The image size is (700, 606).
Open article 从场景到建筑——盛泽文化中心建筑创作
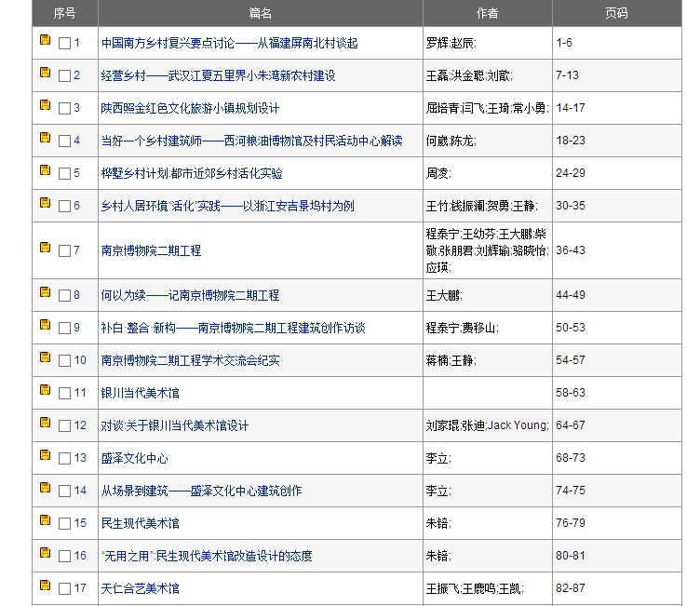(201, 492)
